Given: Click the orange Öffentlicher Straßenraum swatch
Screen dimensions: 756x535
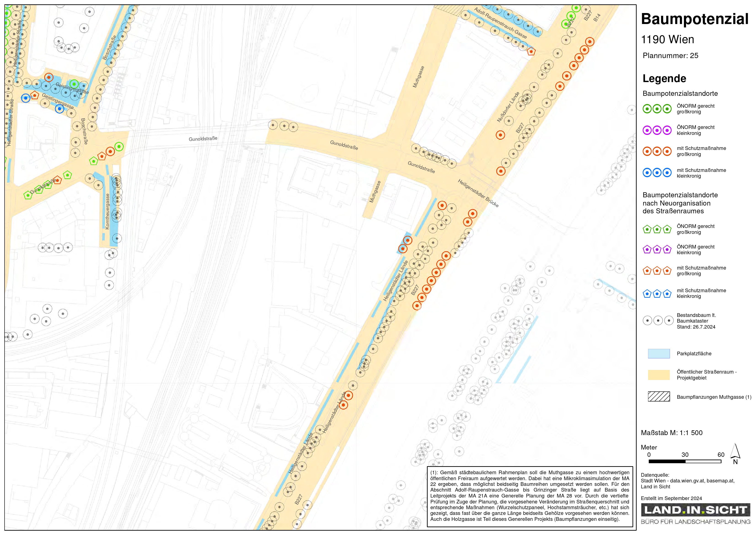Looking at the screenshot, I should point(659,375).
